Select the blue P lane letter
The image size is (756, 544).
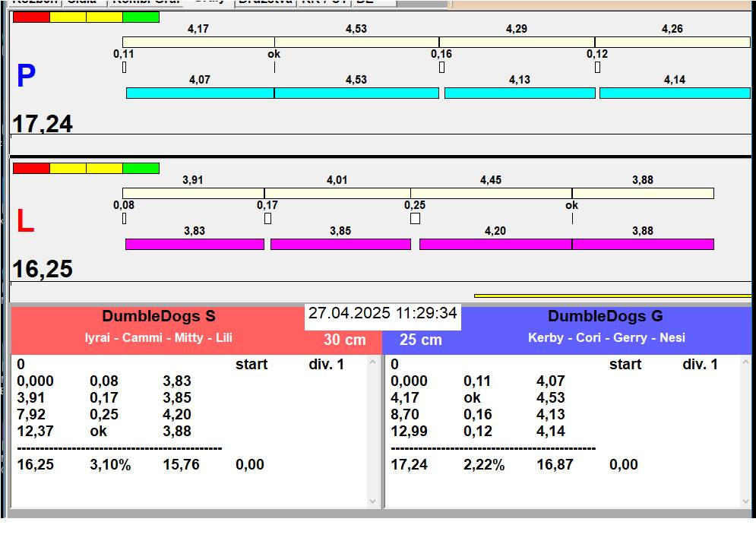tap(26, 76)
